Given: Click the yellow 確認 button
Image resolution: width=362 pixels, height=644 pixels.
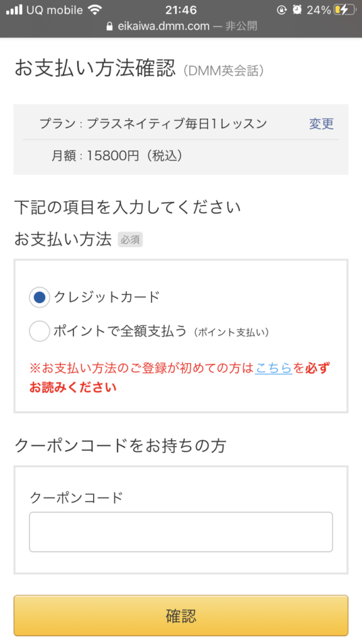Looking at the screenshot, I should pyautogui.click(x=181, y=616).
